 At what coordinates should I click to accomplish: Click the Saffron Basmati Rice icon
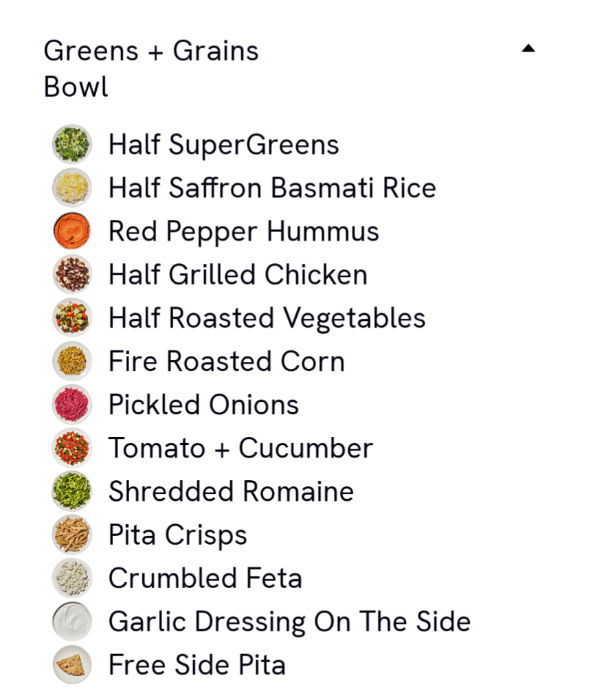tap(72, 188)
